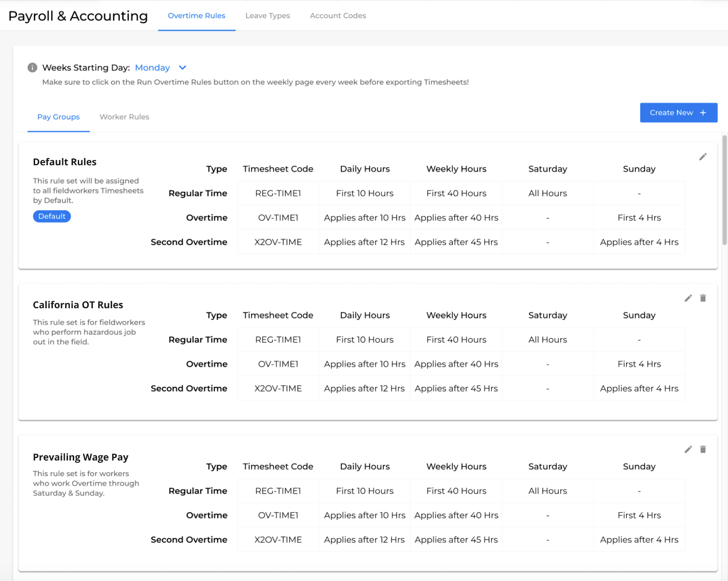Click Applies after 12 Hrs in California OT Rules
Image resolution: width=728 pixels, height=581 pixels.
(x=364, y=389)
